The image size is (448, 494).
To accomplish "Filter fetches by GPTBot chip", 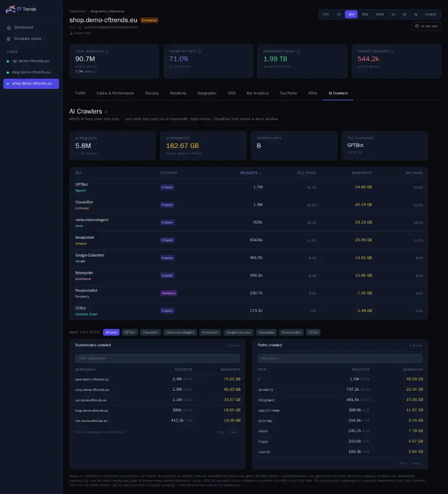I will 130,332.
